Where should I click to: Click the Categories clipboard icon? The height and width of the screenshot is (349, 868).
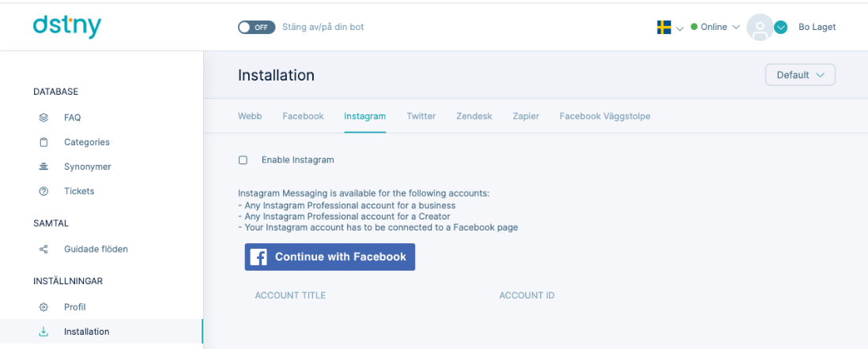click(43, 142)
